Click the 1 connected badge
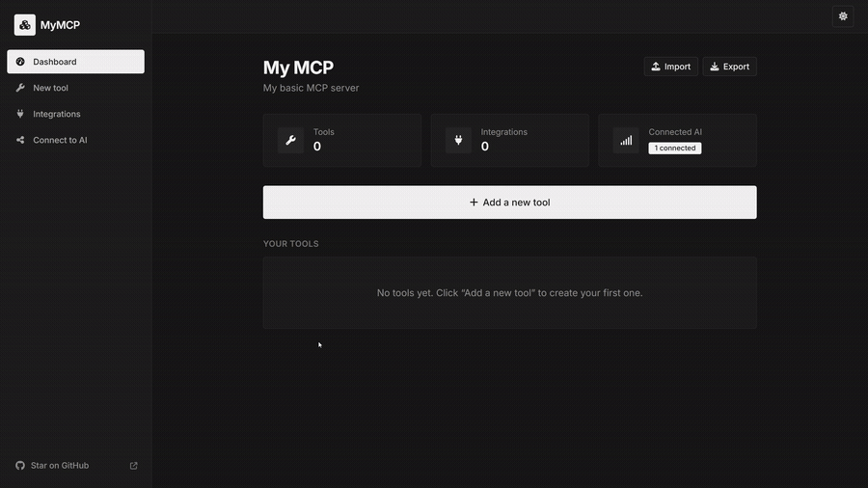 point(675,149)
